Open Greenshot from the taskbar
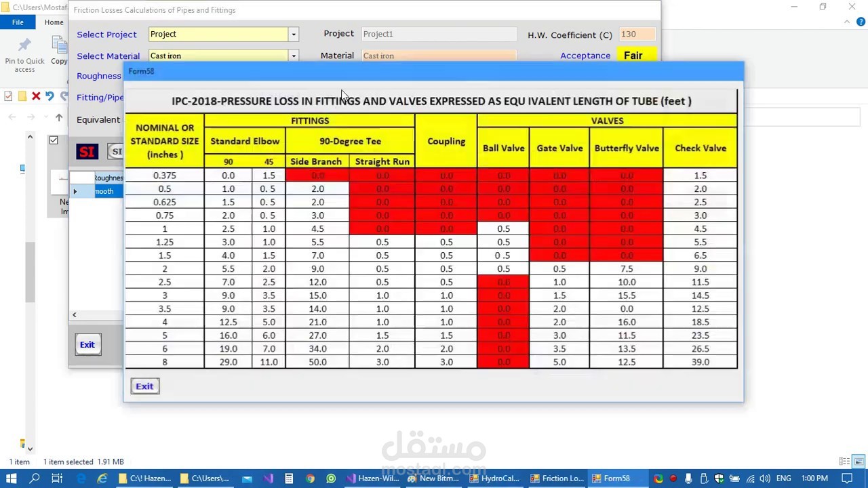The image size is (868, 488). 330,478
